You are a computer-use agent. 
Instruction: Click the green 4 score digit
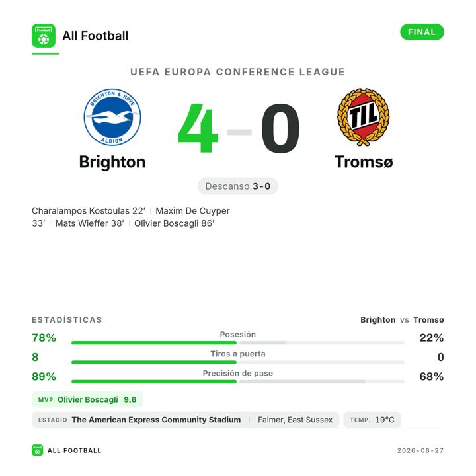tap(198, 128)
